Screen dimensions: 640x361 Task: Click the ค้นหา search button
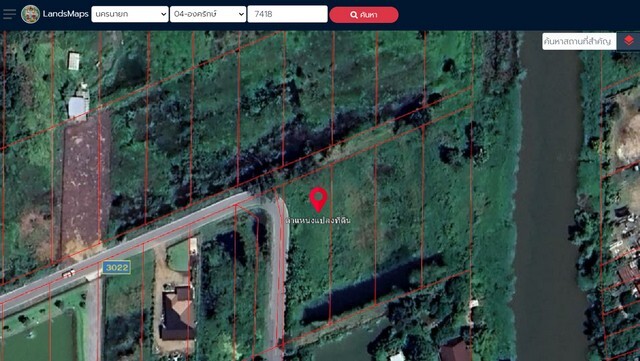click(x=364, y=15)
